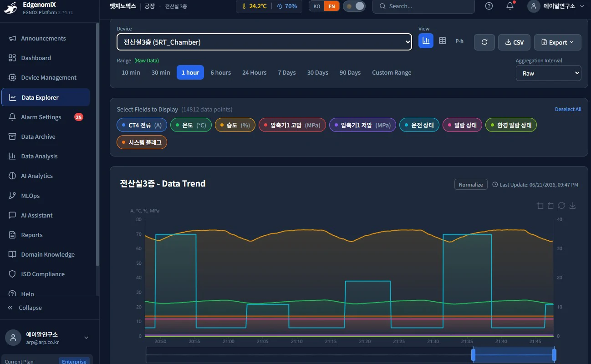Click the 공장 breadcrumb link
The image size is (591, 364).
(x=149, y=6)
